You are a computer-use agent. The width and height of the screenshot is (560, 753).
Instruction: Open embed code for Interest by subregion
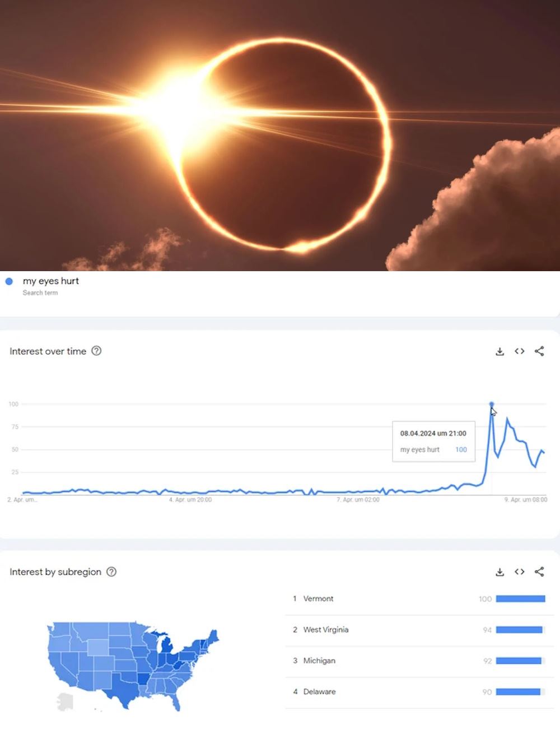519,572
